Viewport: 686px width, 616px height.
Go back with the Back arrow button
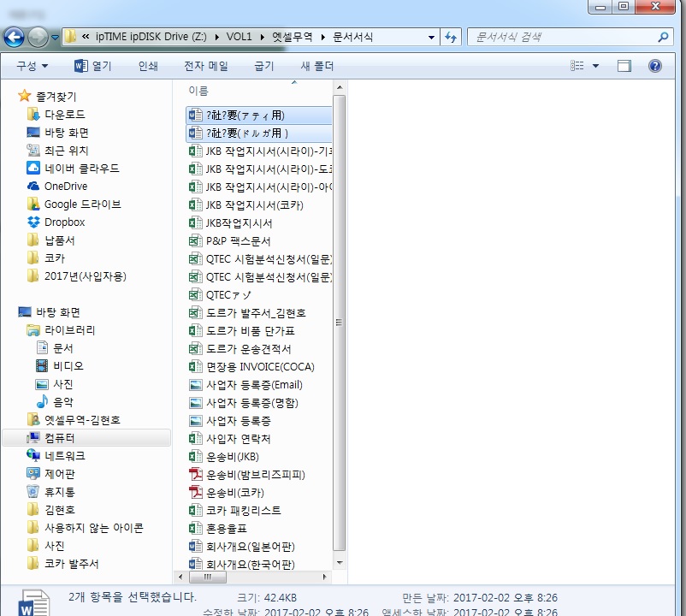pos(14,37)
